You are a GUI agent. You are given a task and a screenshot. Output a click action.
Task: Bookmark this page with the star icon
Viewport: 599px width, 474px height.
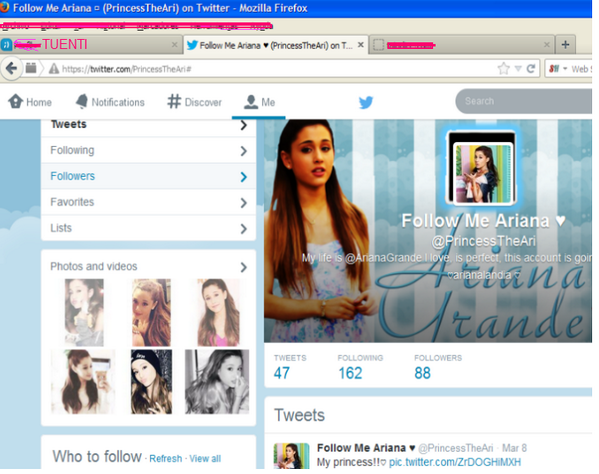click(x=503, y=69)
